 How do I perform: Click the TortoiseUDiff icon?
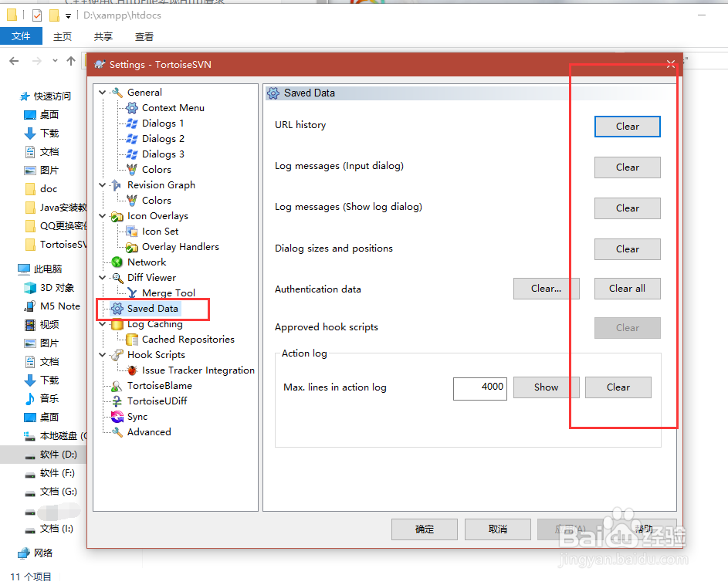click(117, 401)
